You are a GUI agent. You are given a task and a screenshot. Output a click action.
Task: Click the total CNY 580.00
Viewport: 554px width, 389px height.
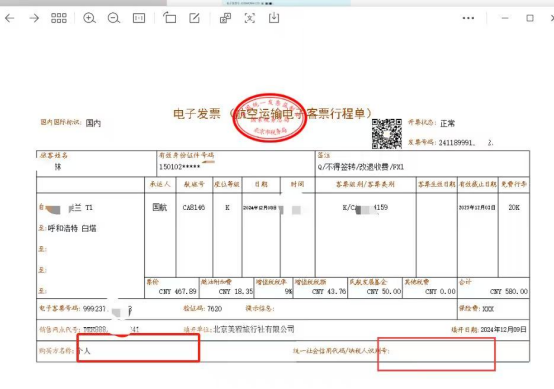click(509, 291)
